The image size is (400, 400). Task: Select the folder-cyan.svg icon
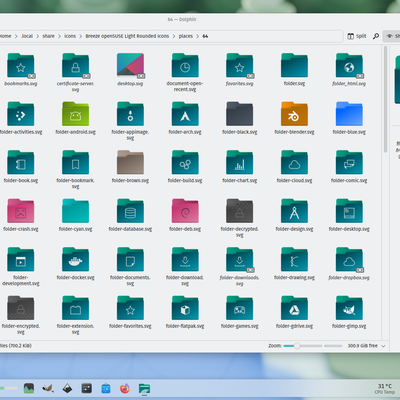click(x=76, y=211)
